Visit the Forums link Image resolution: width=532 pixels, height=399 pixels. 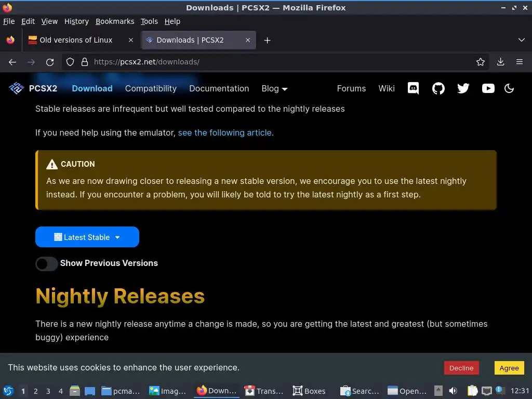pyautogui.click(x=351, y=88)
